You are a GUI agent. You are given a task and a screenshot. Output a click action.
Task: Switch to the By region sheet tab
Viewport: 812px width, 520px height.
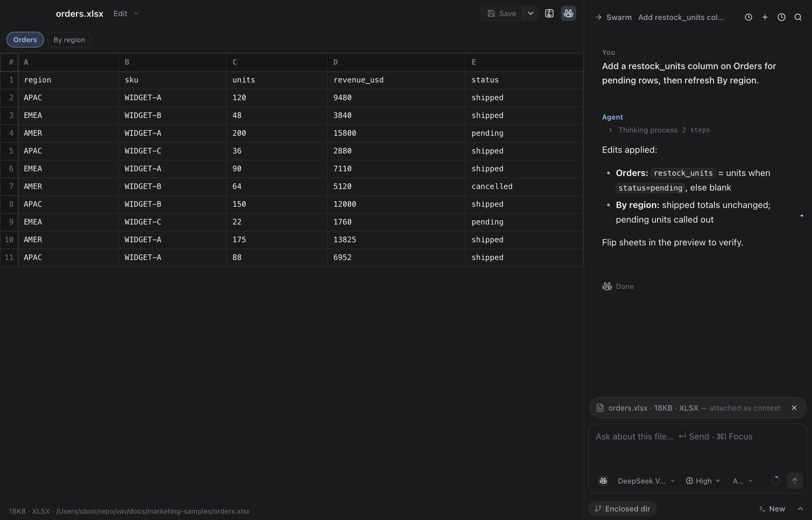pyautogui.click(x=69, y=40)
